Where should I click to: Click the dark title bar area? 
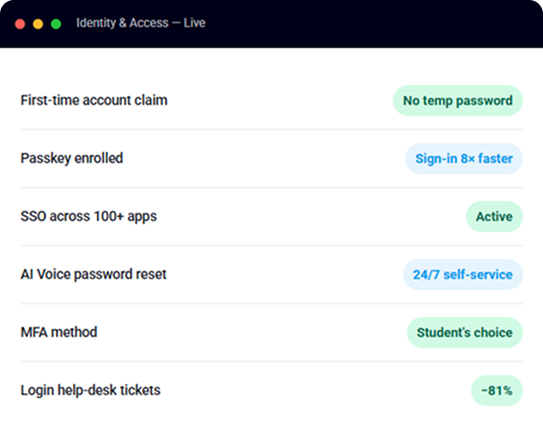[272, 24]
